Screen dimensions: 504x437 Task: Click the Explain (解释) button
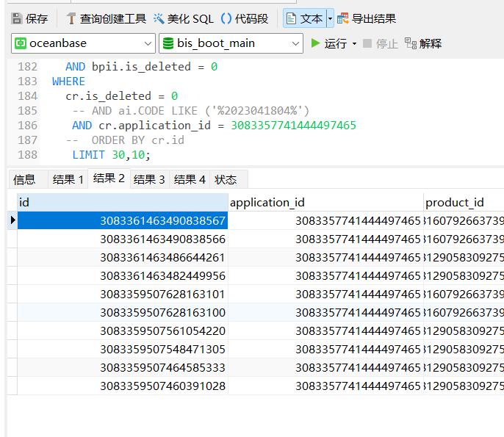[423, 43]
